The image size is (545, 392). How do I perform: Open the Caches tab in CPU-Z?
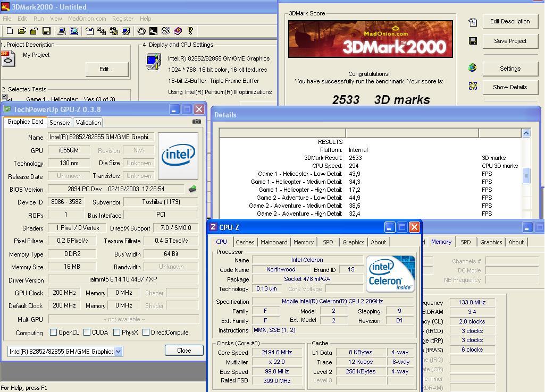pyautogui.click(x=245, y=242)
